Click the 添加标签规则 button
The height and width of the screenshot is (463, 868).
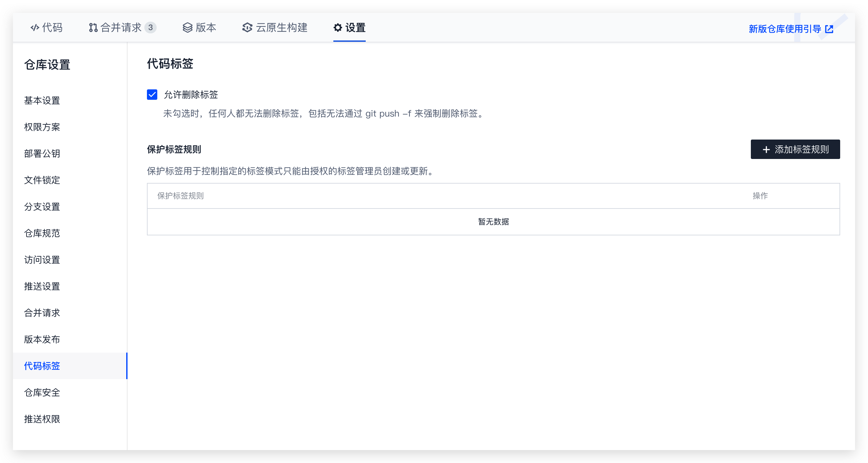tap(795, 149)
